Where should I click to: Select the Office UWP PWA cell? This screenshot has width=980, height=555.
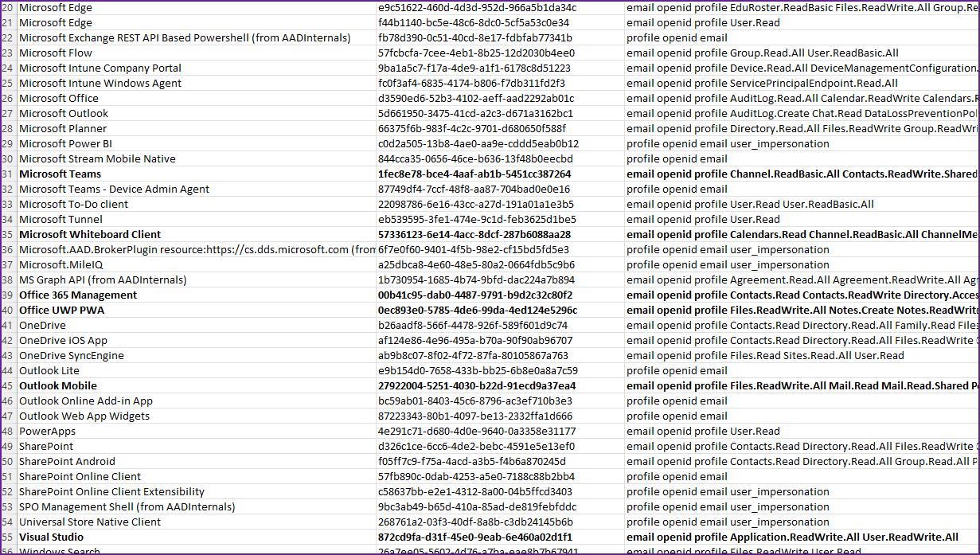[197, 311]
